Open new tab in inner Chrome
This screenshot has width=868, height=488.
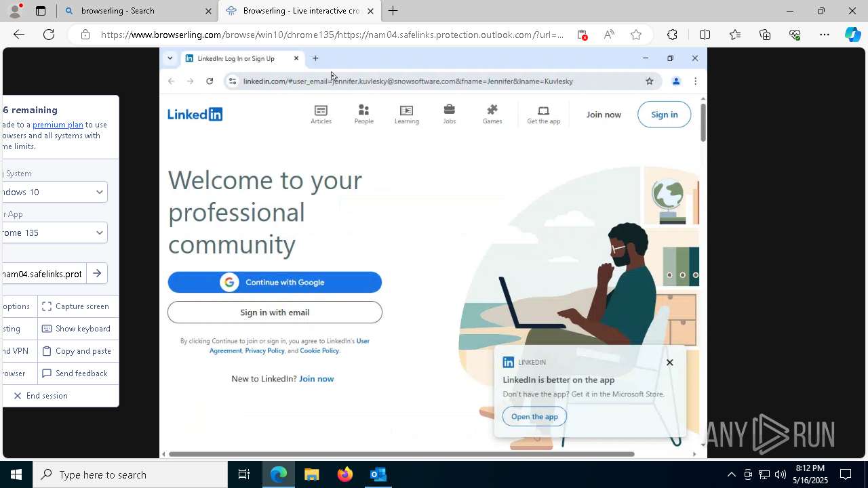click(x=315, y=58)
